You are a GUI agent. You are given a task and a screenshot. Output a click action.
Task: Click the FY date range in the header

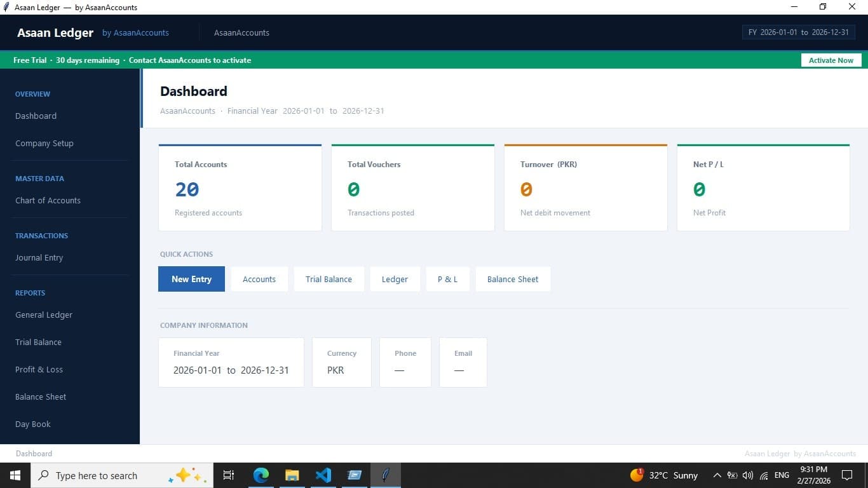798,32
